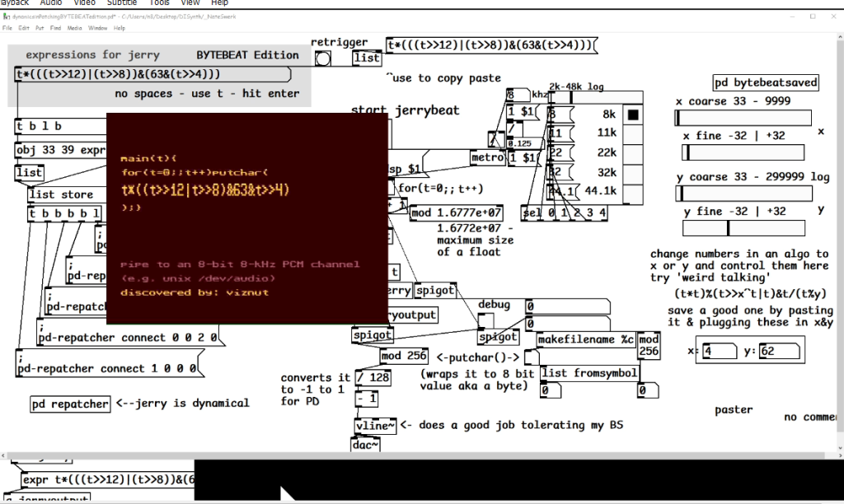Click the small mod 256 object beside makefilename
The height and width of the screenshot is (504, 844).
click(649, 345)
